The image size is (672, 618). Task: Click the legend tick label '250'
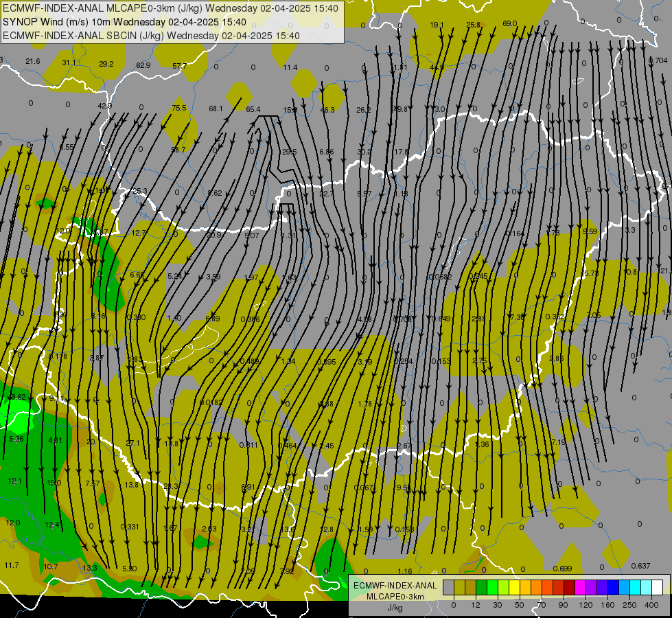coord(629,605)
